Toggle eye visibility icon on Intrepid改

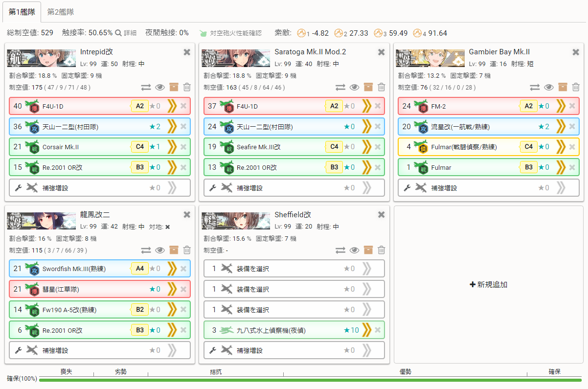point(160,87)
